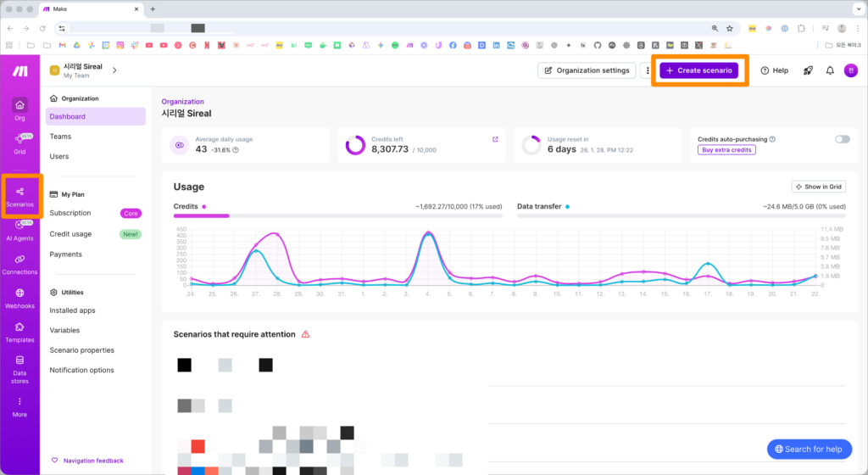Image resolution: width=868 pixels, height=475 pixels.
Task: Open Templates puzzle icon
Action: [x=19, y=331]
